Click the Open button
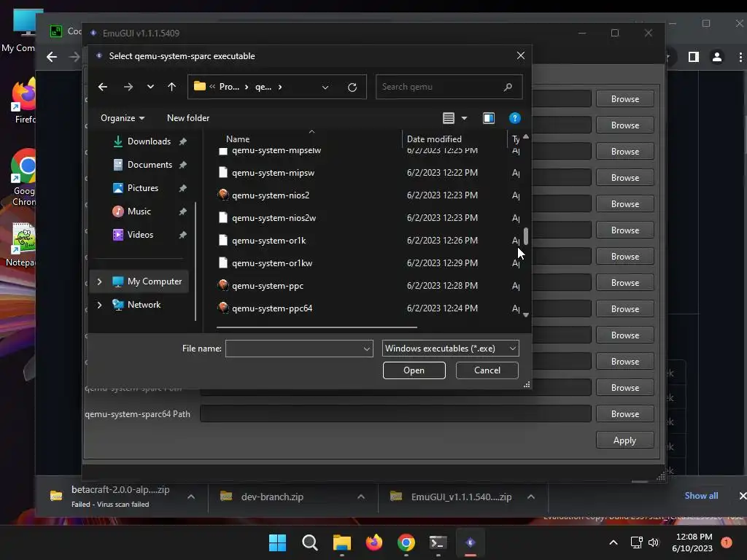Viewport: 747px width, 560px height. tap(414, 370)
